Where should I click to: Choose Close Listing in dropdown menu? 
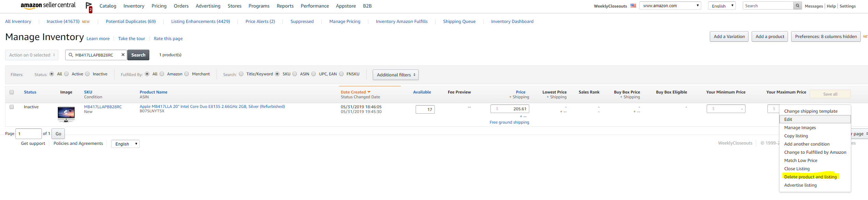point(797,168)
